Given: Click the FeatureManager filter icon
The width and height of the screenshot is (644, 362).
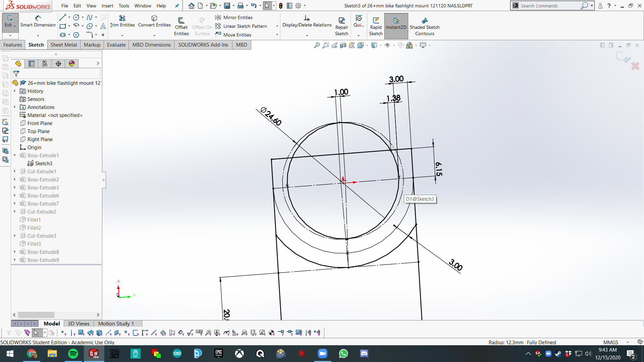Looking at the screenshot, I should point(16,74).
